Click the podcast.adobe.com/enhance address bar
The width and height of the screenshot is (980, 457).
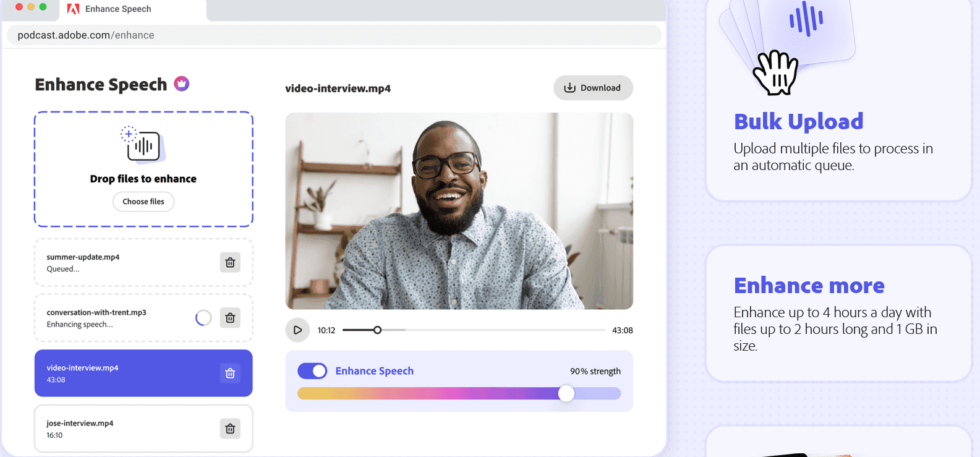pos(334,35)
